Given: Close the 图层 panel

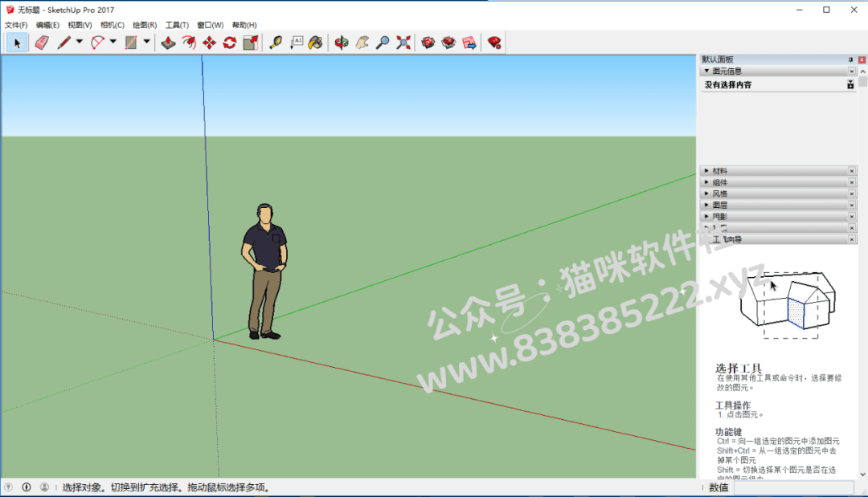Looking at the screenshot, I should [852, 205].
